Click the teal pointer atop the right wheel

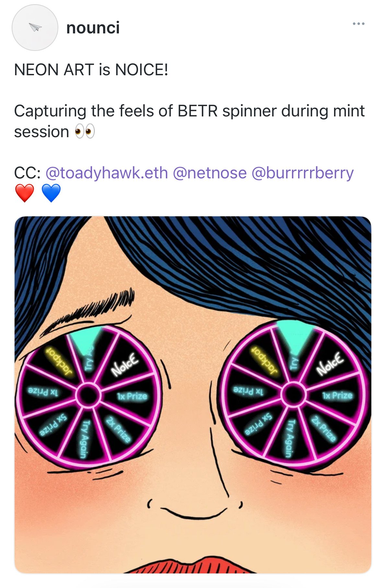(x=294, y=334)
